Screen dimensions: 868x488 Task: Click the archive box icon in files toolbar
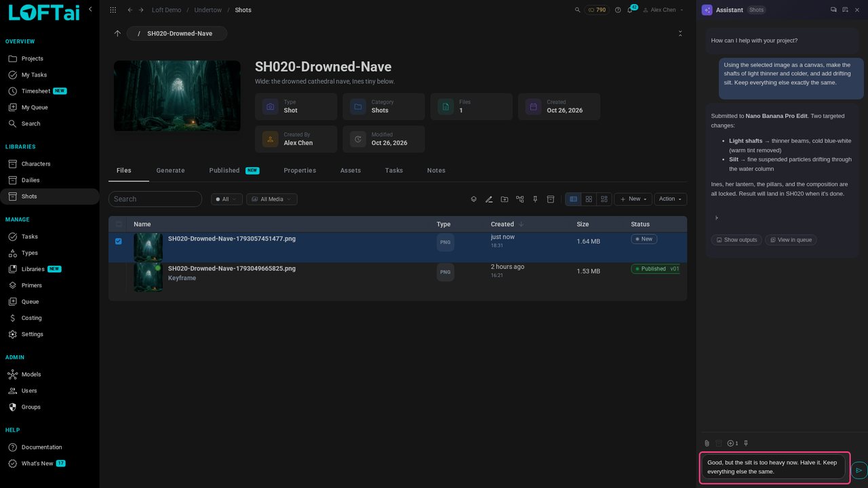coord(551,199)
